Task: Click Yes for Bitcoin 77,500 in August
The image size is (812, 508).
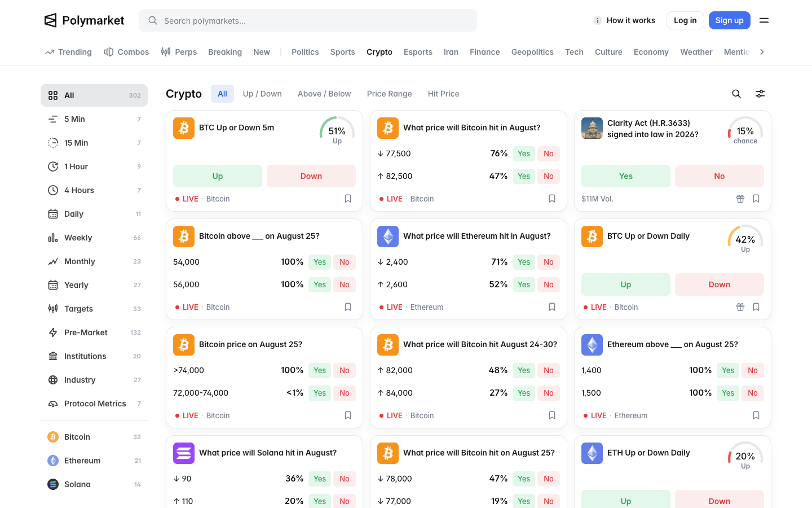Action: pos(524,154)
